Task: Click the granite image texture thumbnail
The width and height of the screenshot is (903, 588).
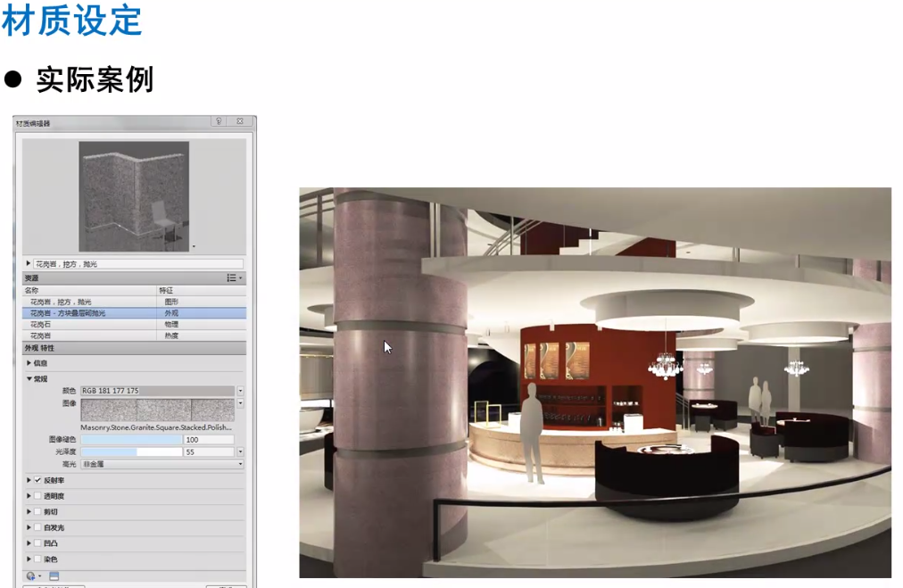Action: [157, 410]
